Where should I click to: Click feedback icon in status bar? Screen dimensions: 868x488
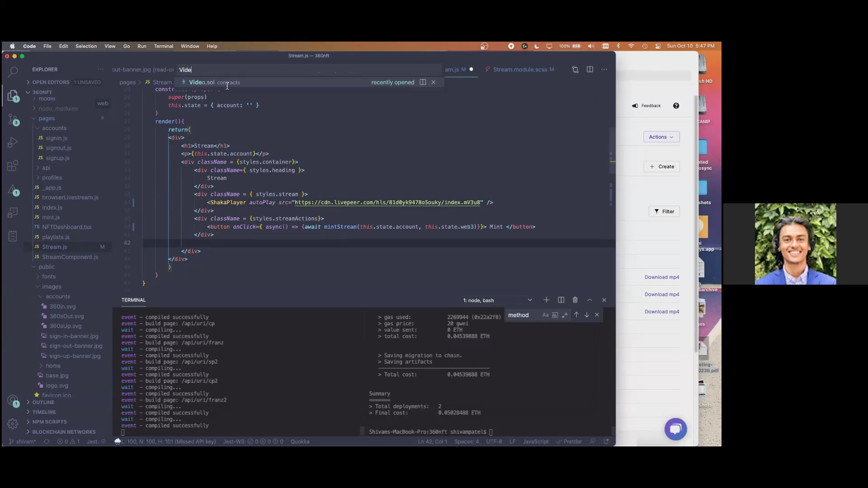[593, 441]
